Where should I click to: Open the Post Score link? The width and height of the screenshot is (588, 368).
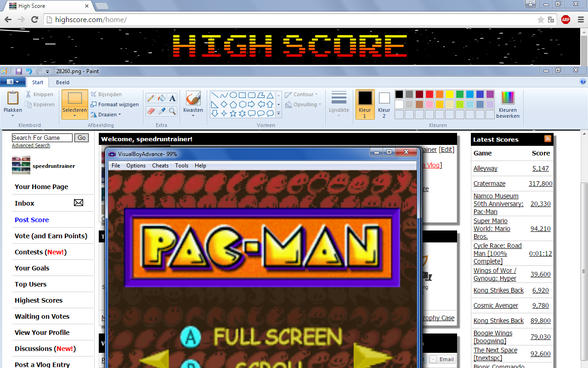pos(32,220)
